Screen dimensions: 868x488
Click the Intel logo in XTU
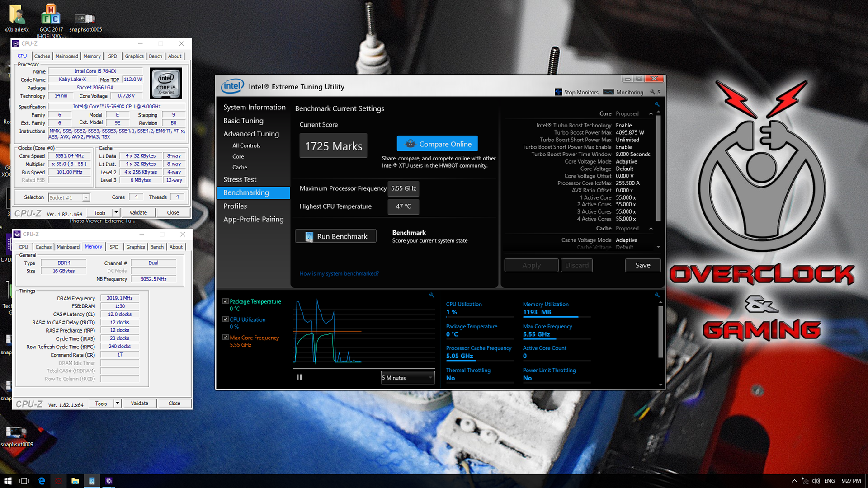[x=232, y=86]
